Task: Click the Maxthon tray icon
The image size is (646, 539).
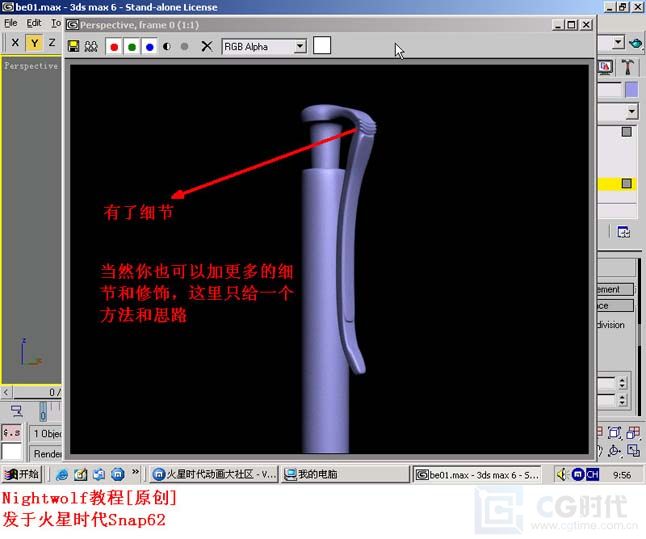Action: click(578, 475)
